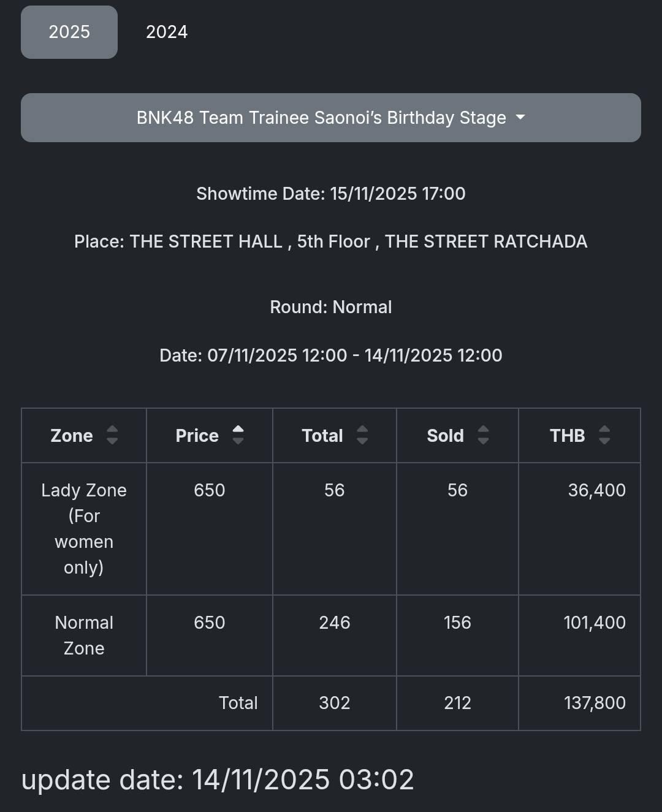Sort table by the Zone sort icon

tap(112, 435)
